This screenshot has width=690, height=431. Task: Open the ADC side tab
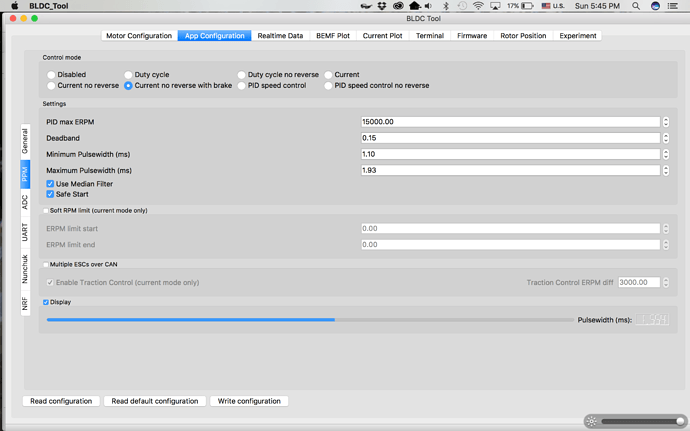click(25, 201)
